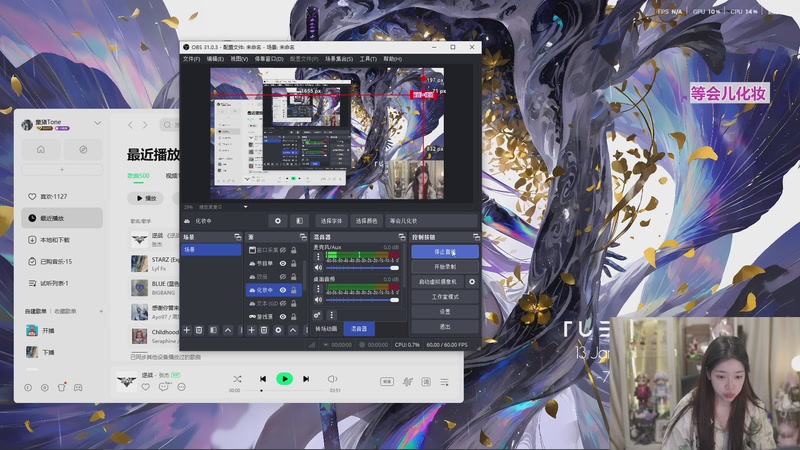Image resolution: width=800 pixels, height=450 pixels.
Task: Open 麦克风/Aux channel options dots
Action: (318, 257)
